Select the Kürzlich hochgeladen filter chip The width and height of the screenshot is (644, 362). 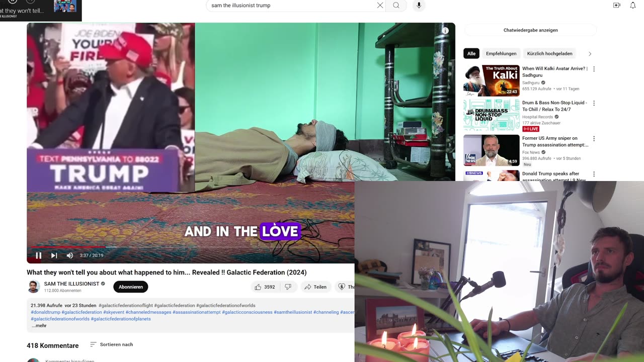(549, 53)
